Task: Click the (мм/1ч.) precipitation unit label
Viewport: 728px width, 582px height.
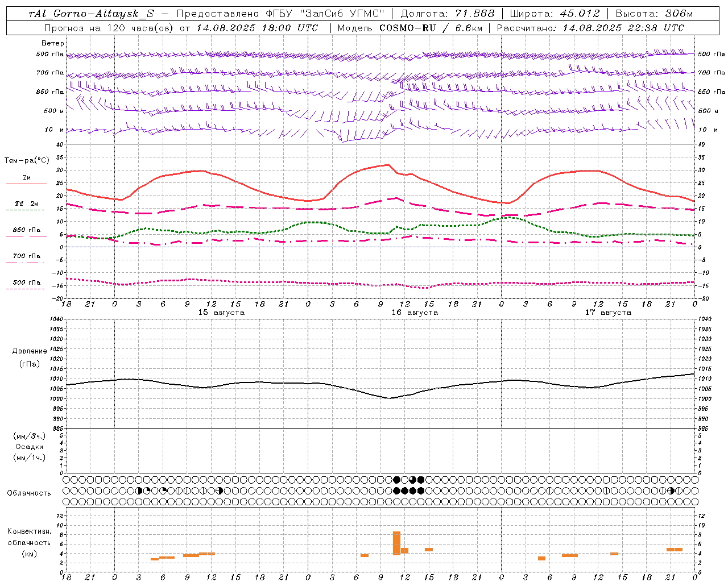Action: point(30,458)
